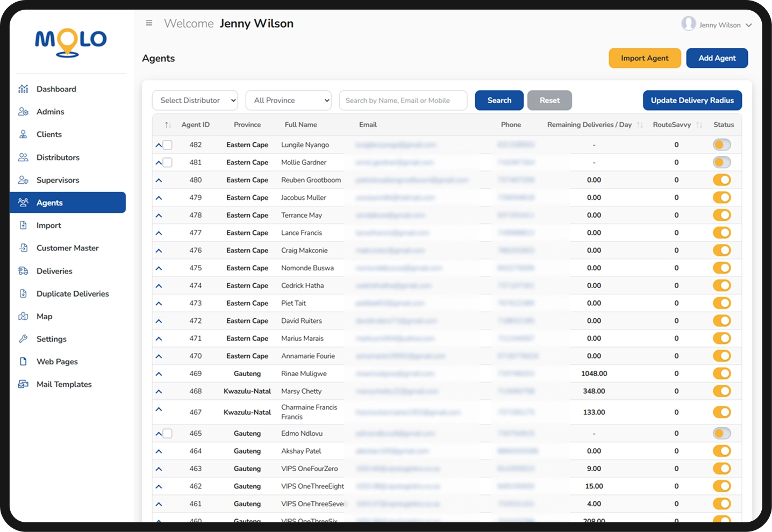Image resolution: width=772 pixels, height=532 pixels.
Task: Collapse row chevron for agent 480
Action: coord(159,180)
